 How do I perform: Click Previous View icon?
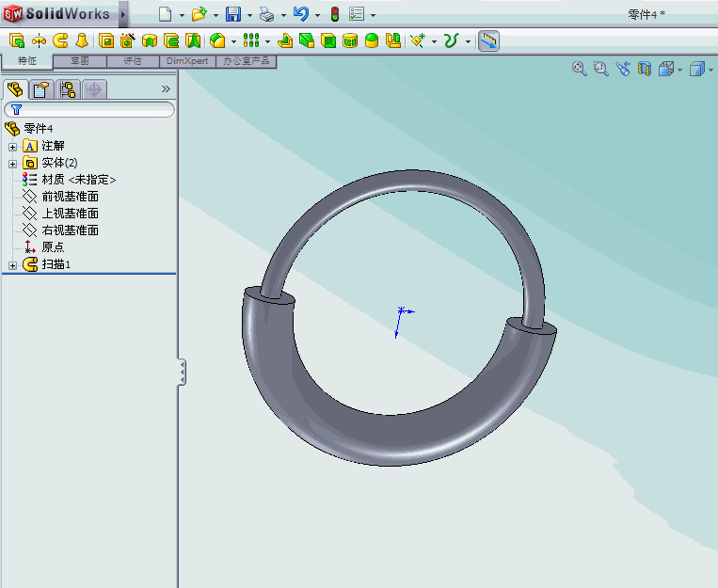623,69
